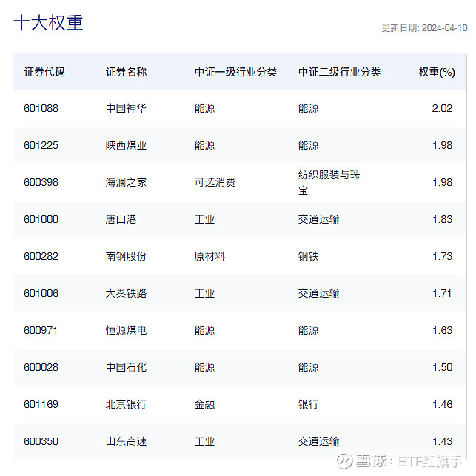Click weight value 1.63

[x=442, y=331]
